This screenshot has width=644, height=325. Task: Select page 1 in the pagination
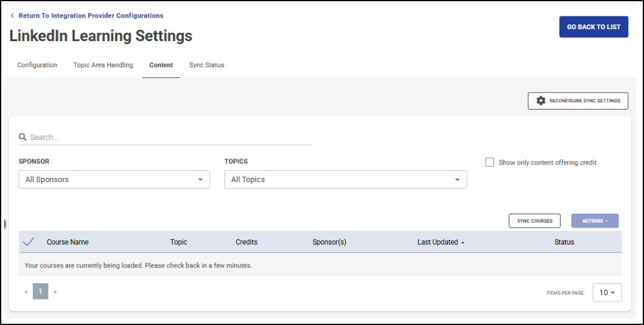click(41, 292)
